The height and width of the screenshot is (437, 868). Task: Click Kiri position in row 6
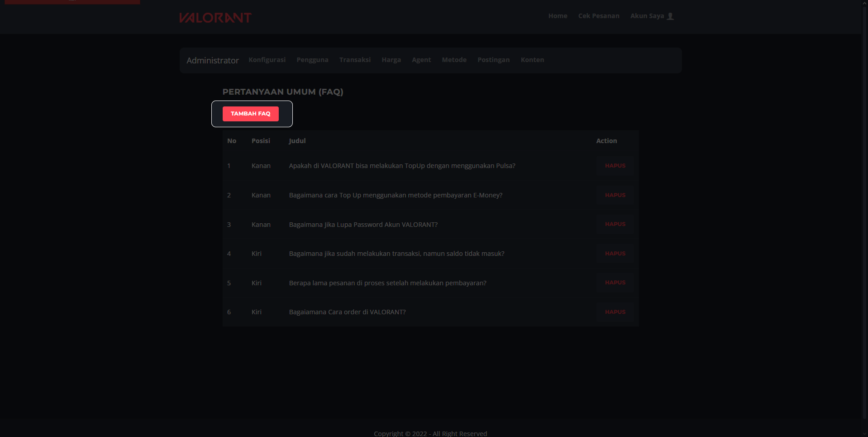(x=257, y=312)
